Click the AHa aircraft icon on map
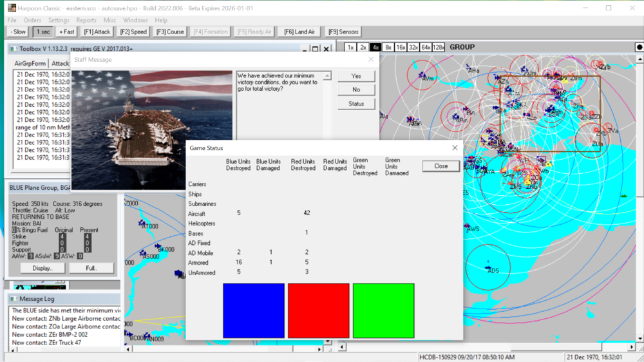 point(468,66)
